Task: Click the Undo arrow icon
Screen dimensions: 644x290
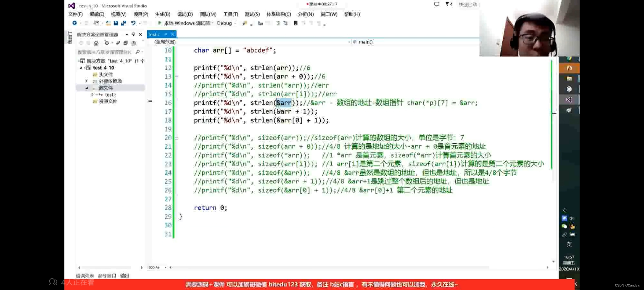Action: pos(133,23)
